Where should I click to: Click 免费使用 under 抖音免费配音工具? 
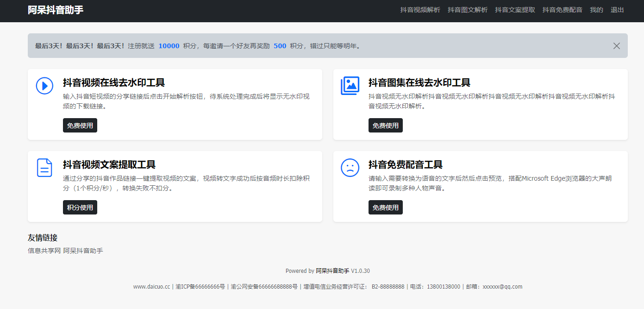click(x=386, y=208)
